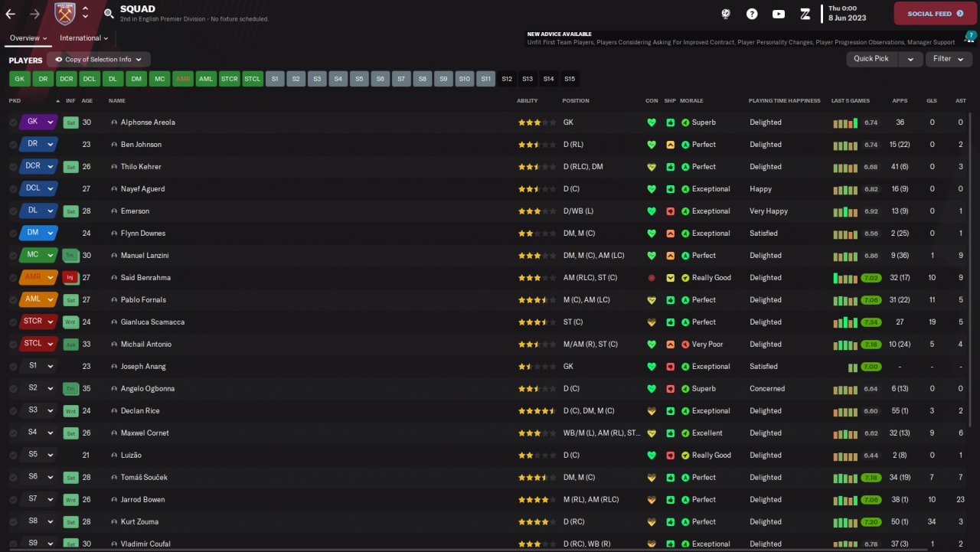Tick the selection circle for Manuel Lanzini

13,256
